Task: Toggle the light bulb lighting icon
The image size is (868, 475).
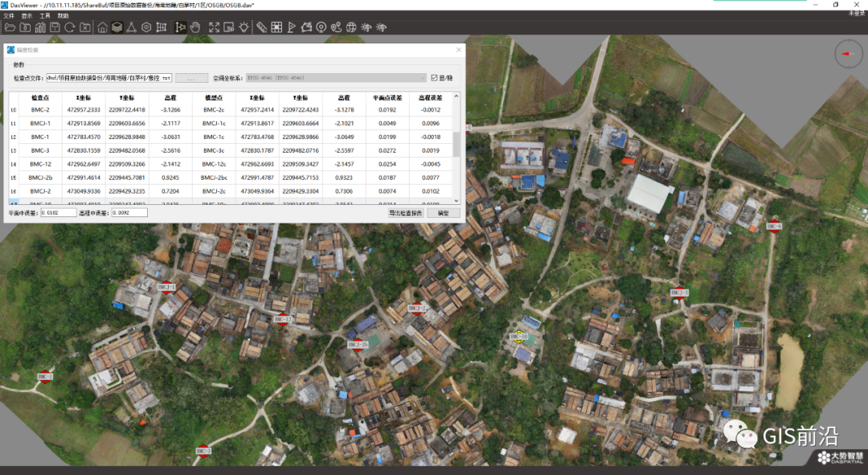Action: 244,27
